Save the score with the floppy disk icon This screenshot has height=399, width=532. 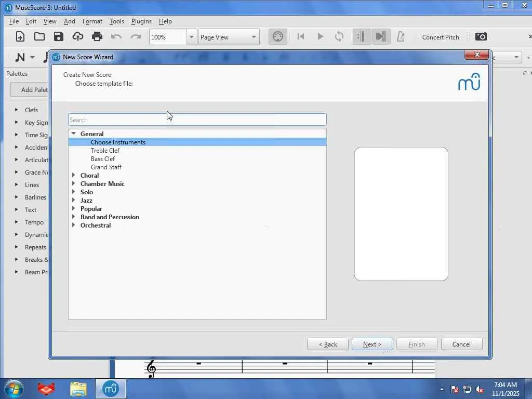click(x=59, y=36)
